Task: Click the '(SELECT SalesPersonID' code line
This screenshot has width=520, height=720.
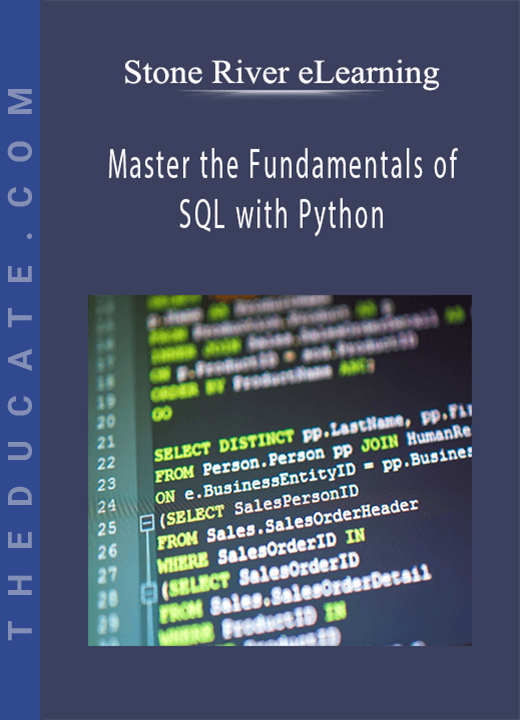Action: tap(259, 505)
